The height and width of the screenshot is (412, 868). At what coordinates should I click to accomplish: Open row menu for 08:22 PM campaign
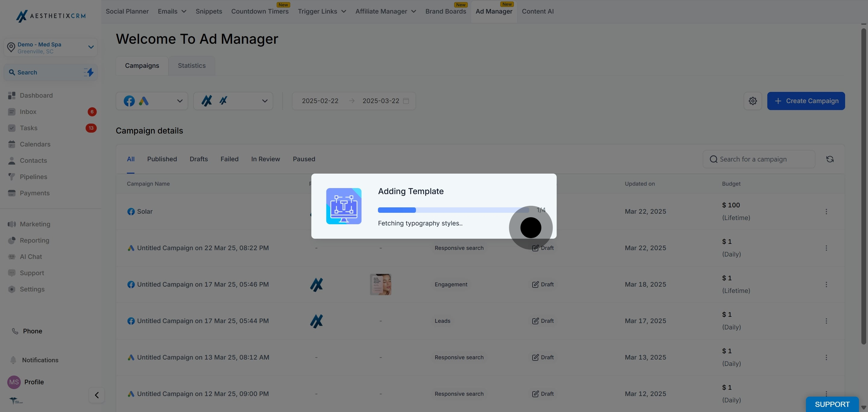coord(826,248)
